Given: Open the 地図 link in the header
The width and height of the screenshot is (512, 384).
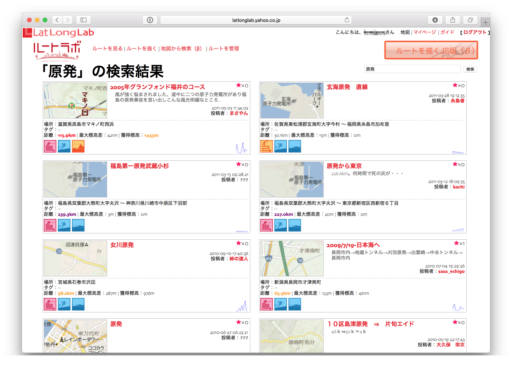Looking at the screenshot, I should [405, 32].
